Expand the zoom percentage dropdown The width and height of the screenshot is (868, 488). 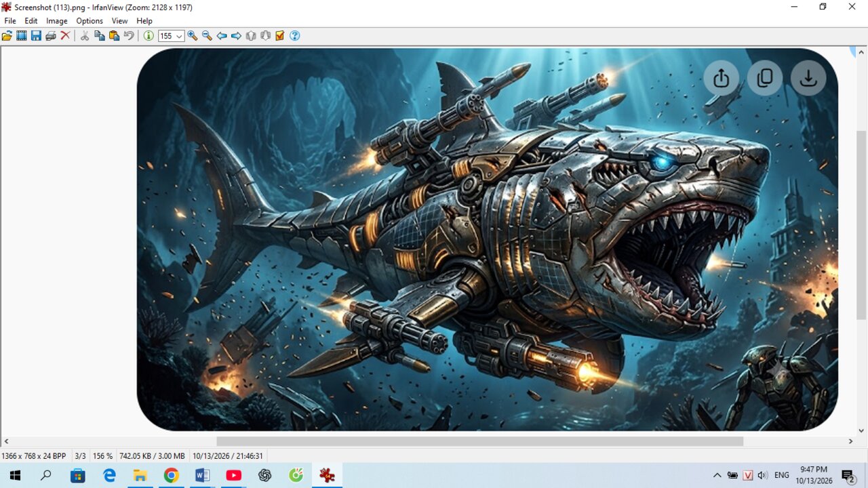coord(180,37)
